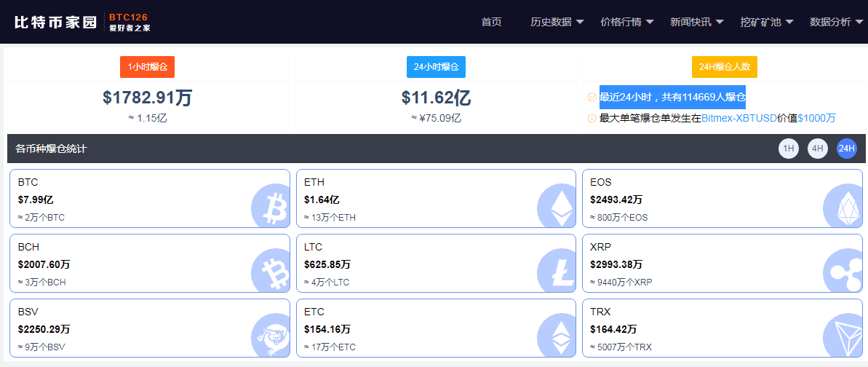The image size is (868, 367).
Task: Open the 新闻快讯 news menu
Action: click(697, 22)
